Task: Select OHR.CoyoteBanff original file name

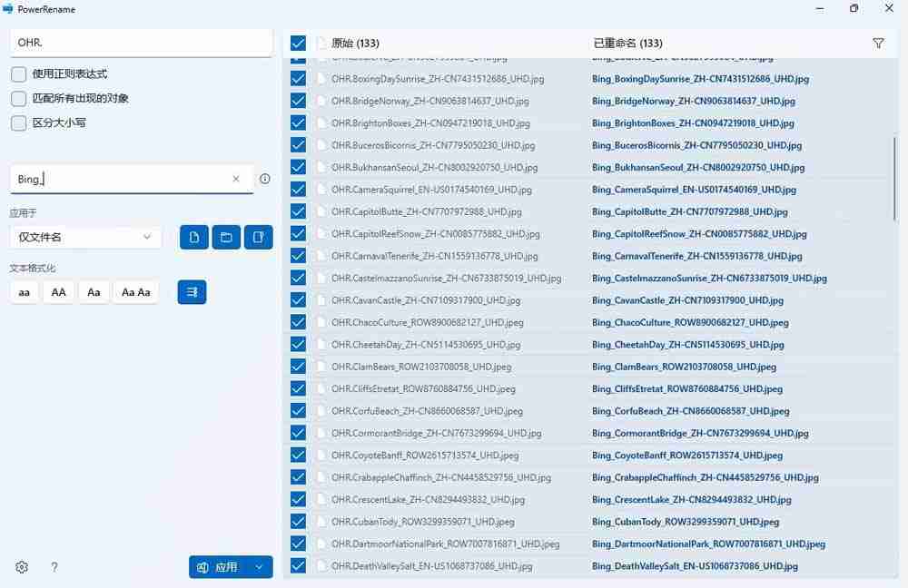Action: [x=425, y=456]
